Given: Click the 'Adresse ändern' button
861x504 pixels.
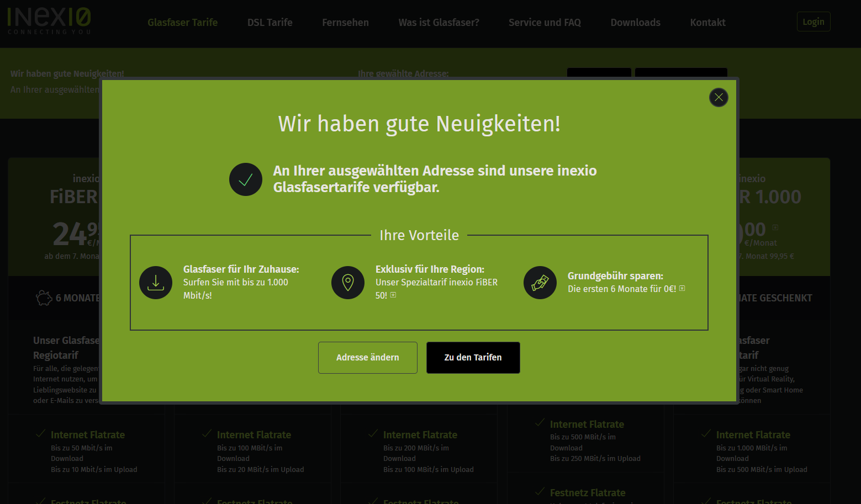Looking at the screenshot, I should point(368,358).
